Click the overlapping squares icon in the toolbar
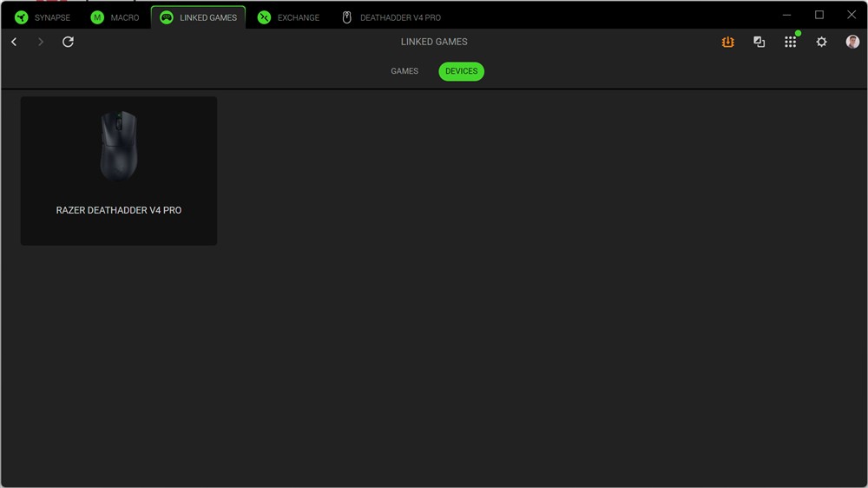This screenshot has height=488, width=868. (x=759, y=42)
